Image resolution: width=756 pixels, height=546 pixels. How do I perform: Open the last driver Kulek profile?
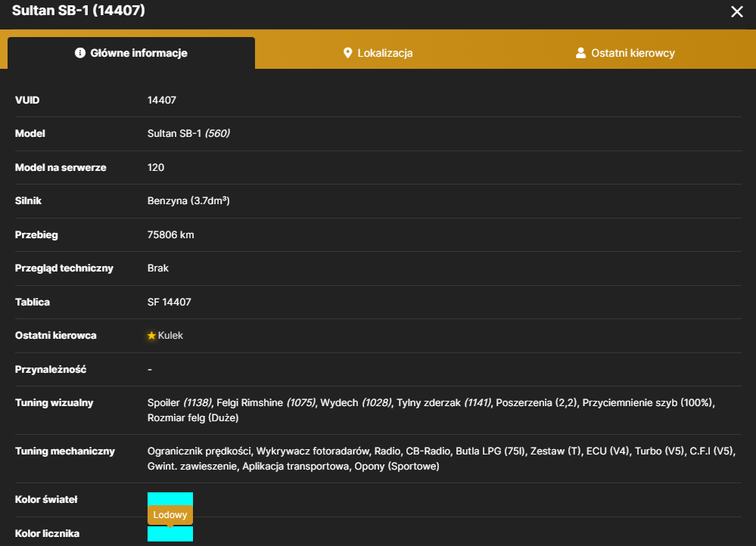pyautogui.click(x=171, y=336)
